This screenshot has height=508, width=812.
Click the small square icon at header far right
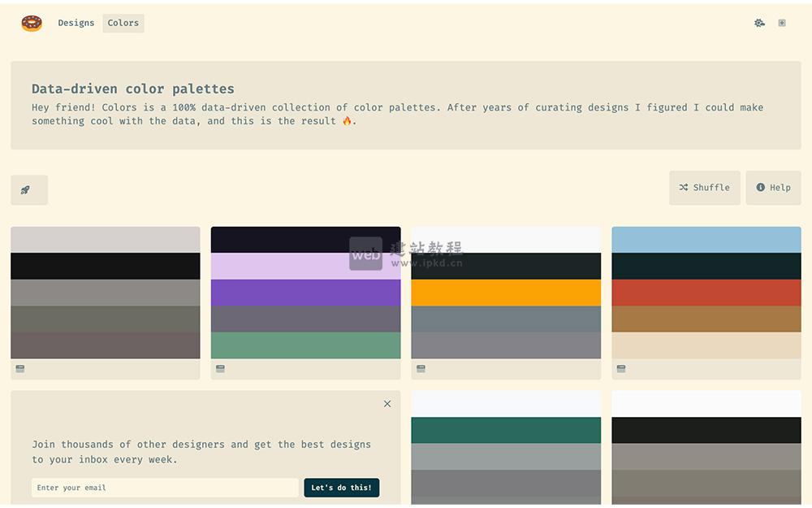[x=782, y=23]
